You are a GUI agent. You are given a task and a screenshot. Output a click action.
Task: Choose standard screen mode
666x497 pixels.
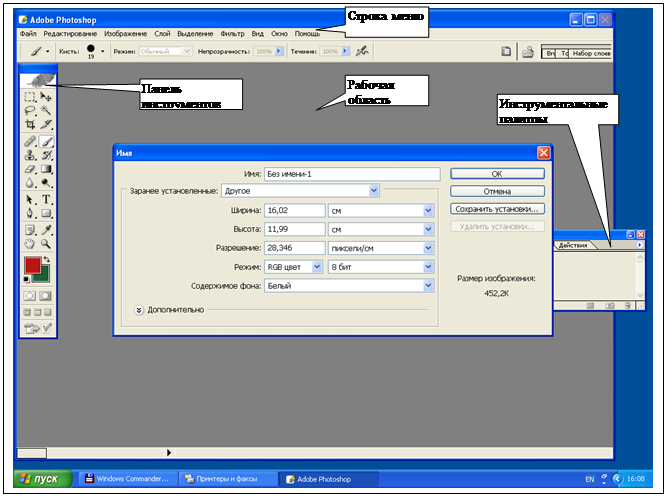[x=27, y=312]
